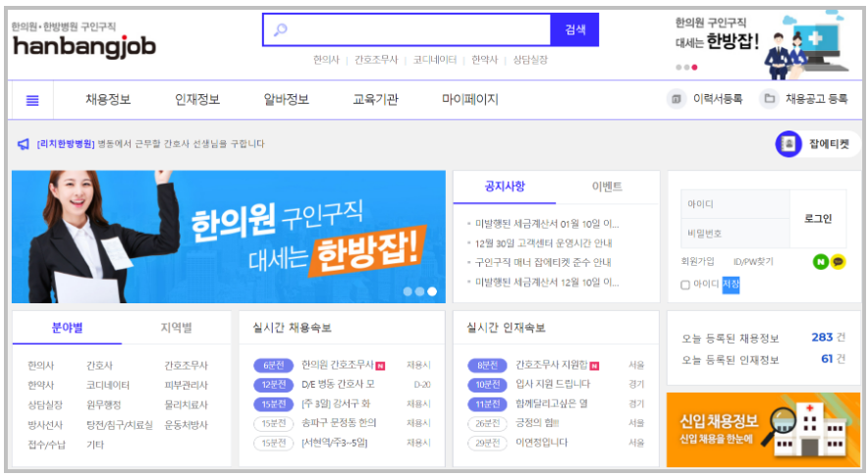The width and height of the screenshot is (868, 475).
Task: Click 한의사 keyword under search bar
Action: click(x=326, y=60)
